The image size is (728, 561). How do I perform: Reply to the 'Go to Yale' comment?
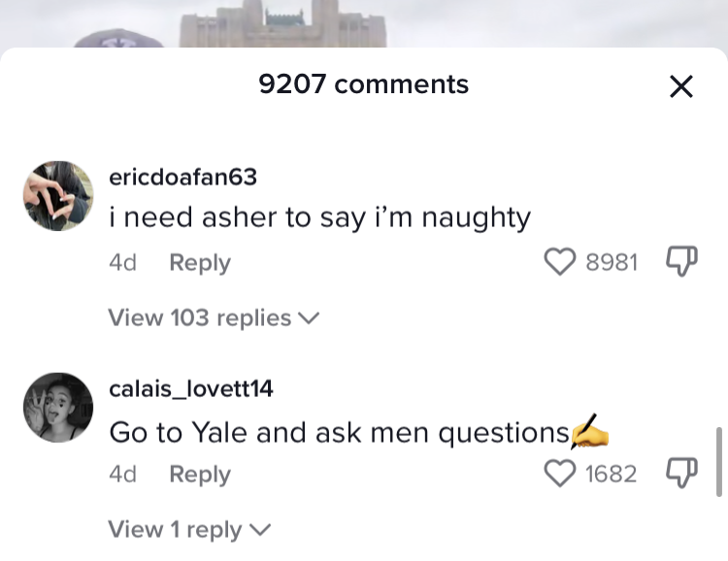200,475
